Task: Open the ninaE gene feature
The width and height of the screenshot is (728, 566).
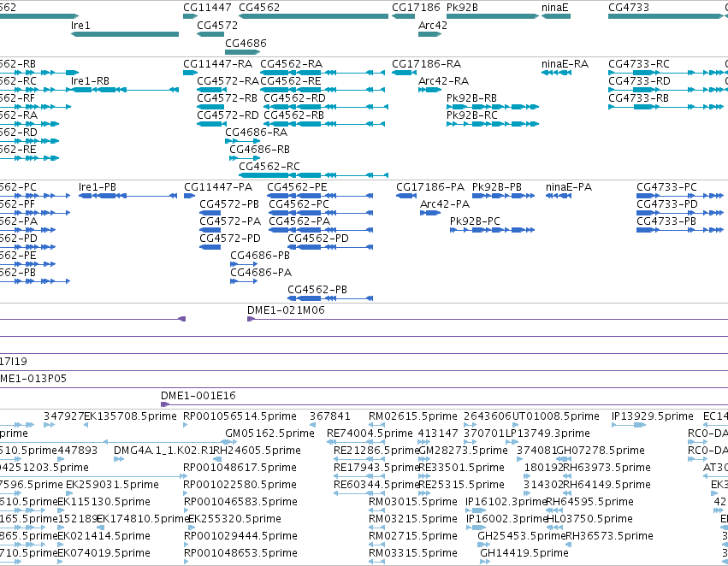Action: [x=556, y=16]
